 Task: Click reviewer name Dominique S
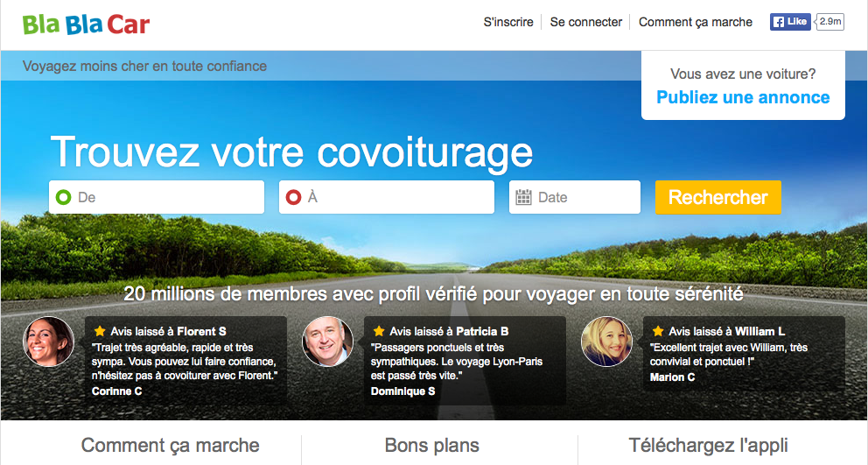tap(403, 391)
